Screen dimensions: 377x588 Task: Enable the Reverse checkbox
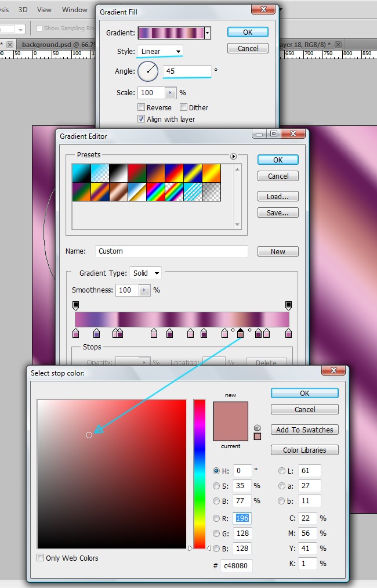[x=142, y=107]
